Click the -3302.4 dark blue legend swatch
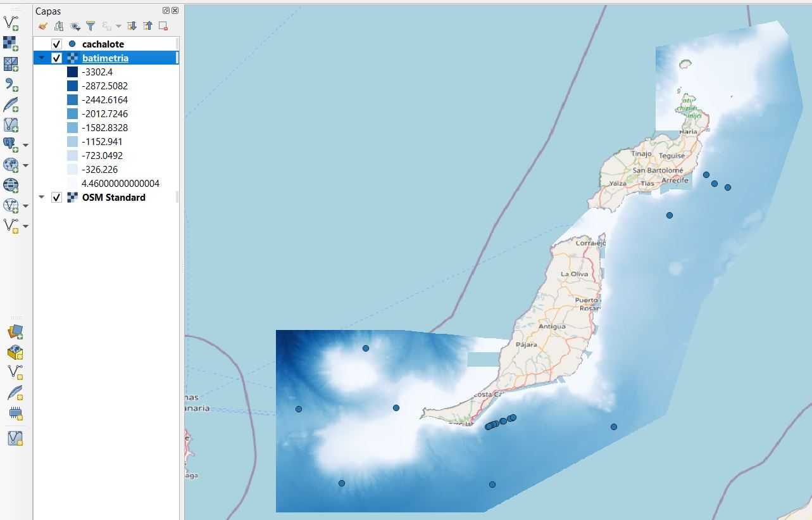812x520 pixels. [72, 72]
